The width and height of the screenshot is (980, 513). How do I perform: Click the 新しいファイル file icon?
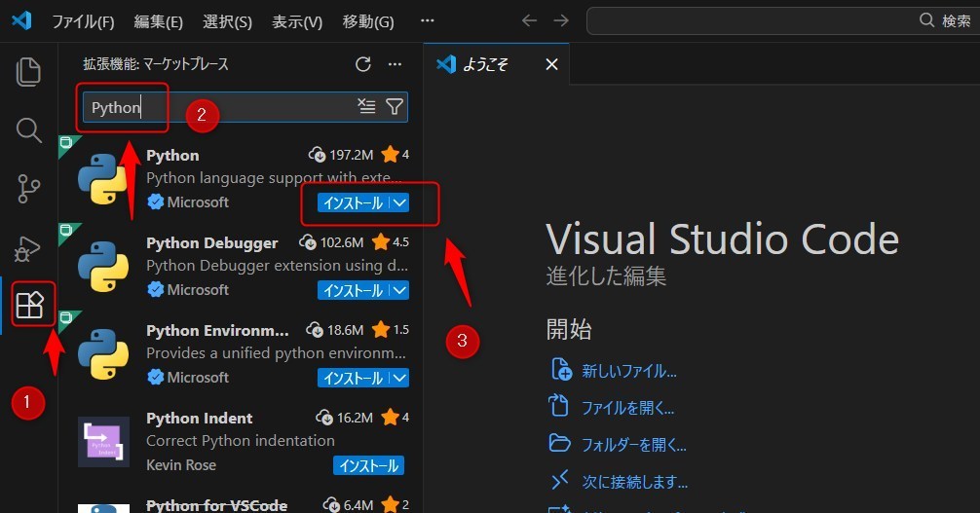tap(560, 370)
